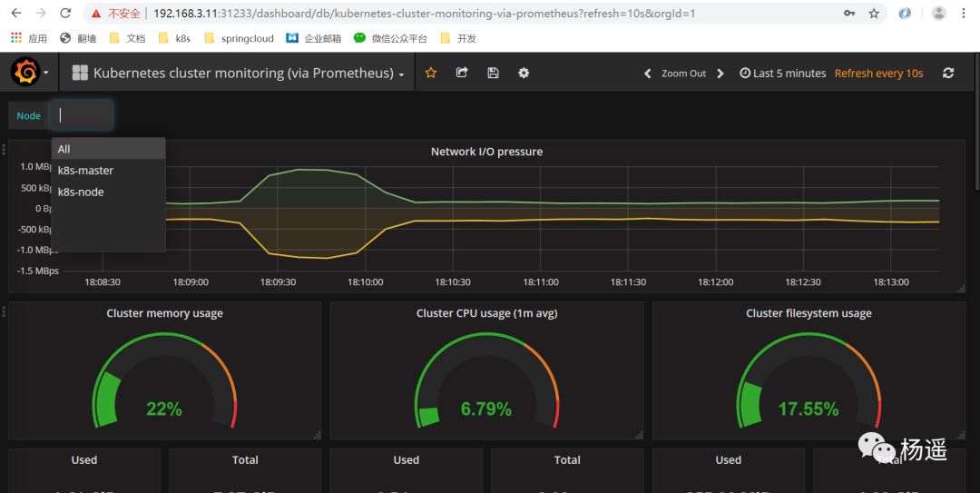Open the 翻墙 bookmark
The image size is (980, 493).
78,38
